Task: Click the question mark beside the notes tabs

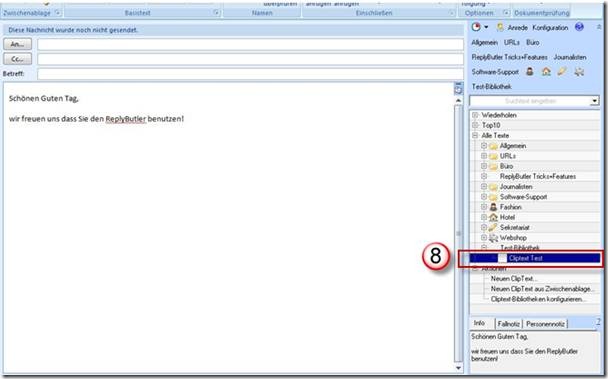Action: [x=598, y=322]
